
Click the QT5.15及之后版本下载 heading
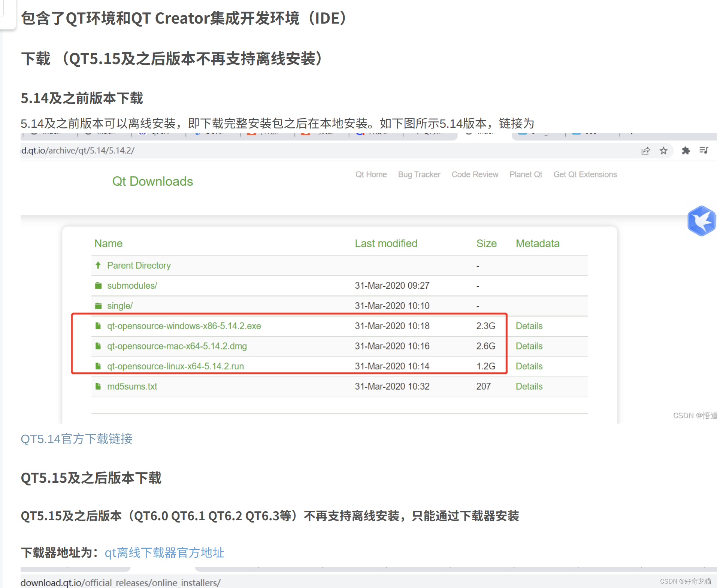91,478
